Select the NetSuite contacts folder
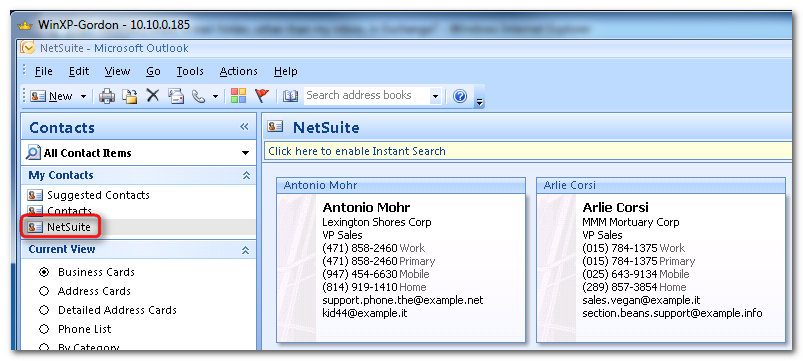 (69, 227)
